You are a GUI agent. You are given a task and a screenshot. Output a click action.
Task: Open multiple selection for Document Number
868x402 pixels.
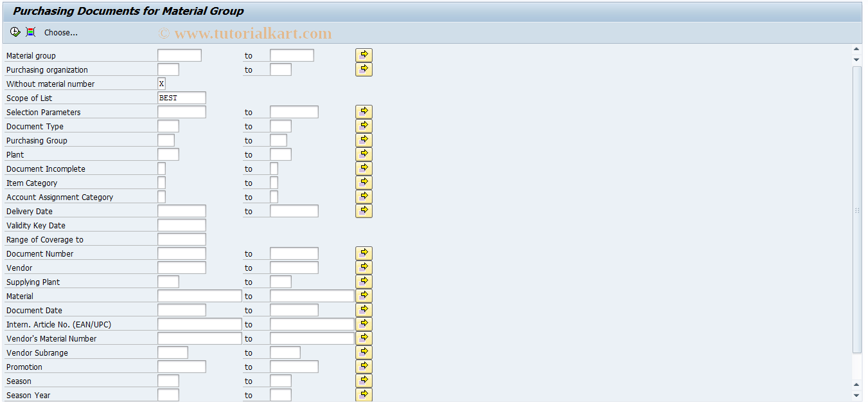[x=364, y=253]
